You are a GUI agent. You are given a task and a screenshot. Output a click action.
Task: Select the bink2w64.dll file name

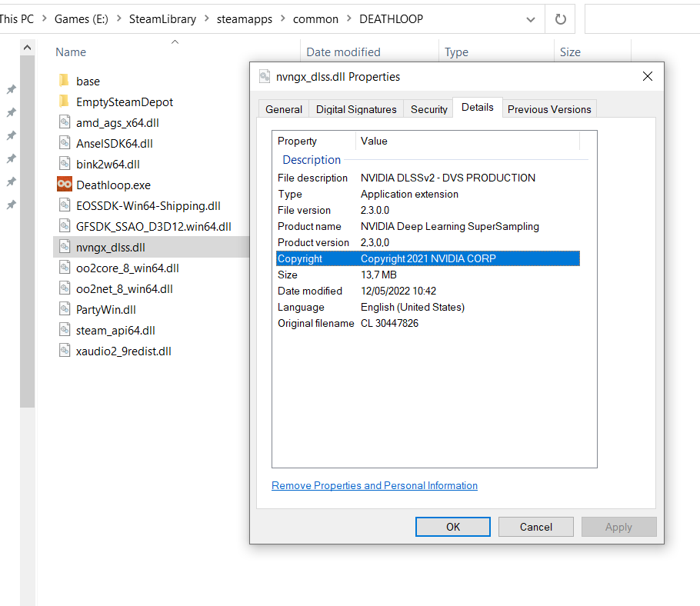(108, 165)
